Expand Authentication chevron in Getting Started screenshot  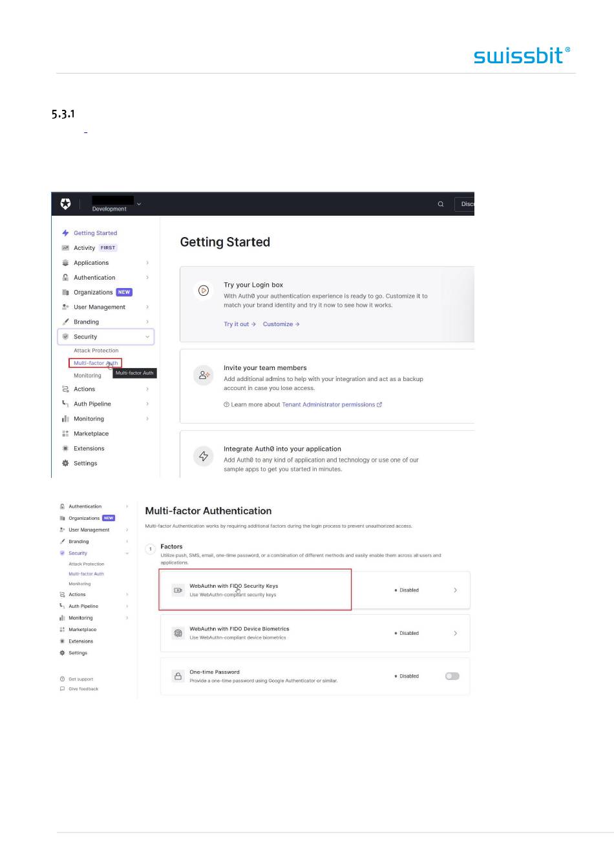[147, 278]
